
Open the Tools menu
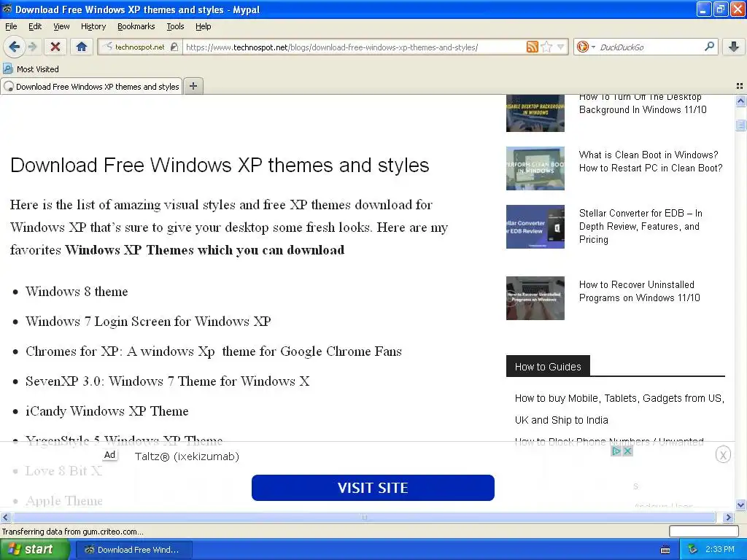[175, 26]
